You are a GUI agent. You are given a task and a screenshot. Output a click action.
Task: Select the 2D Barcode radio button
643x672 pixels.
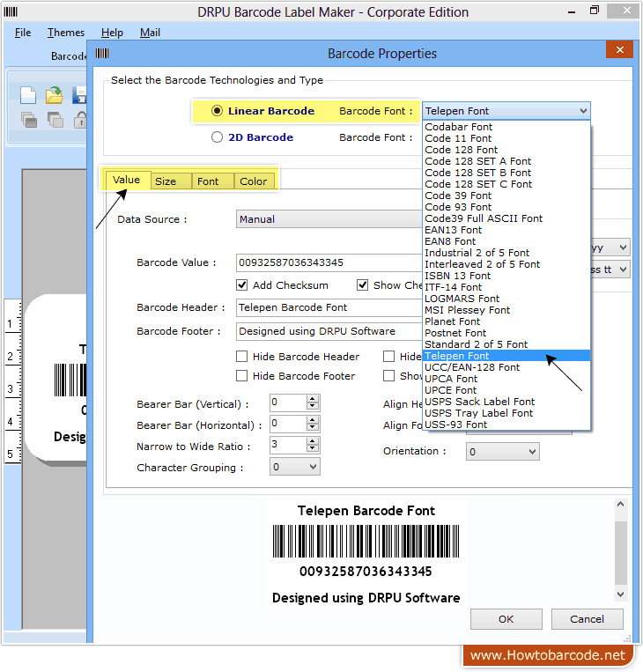[217, 137]
